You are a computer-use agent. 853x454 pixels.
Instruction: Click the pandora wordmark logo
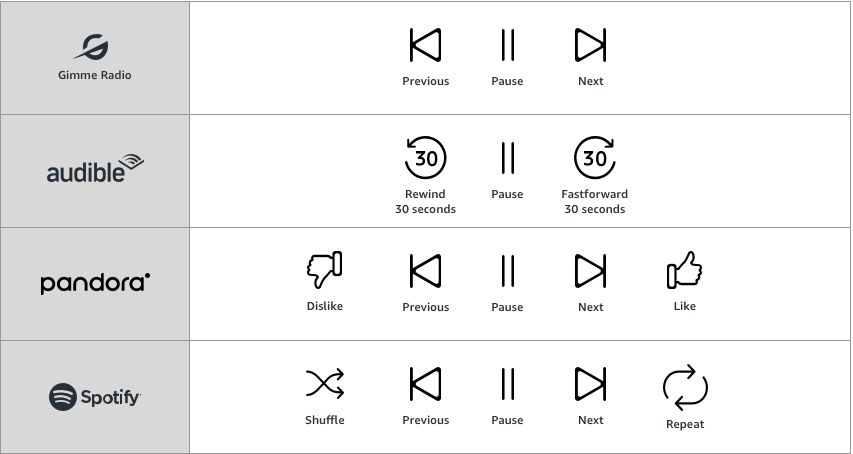[x=93, y=284]
